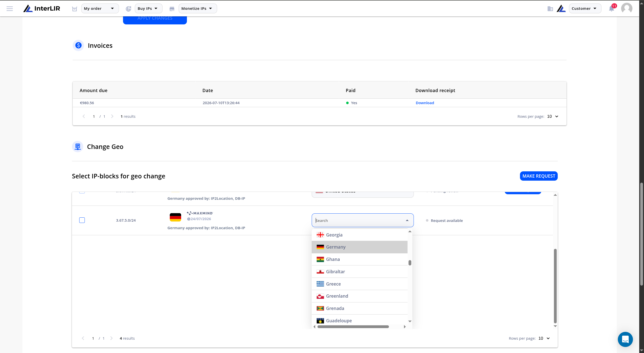The height and width of the screenshot is (353, 644).
Task: Click the €980.56 amount cell
Action: click(87, 103)
